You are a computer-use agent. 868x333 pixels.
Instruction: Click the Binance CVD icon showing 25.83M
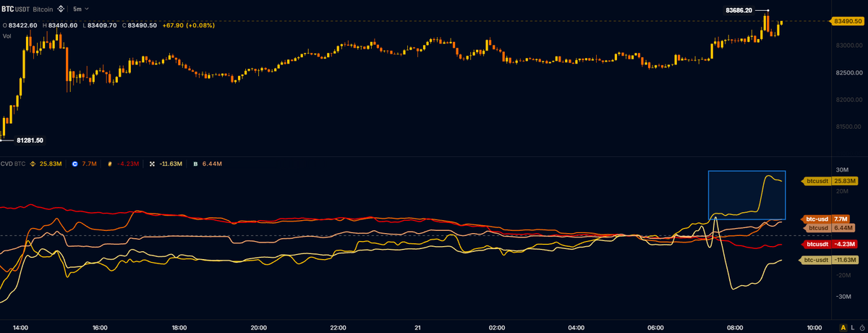33,164
